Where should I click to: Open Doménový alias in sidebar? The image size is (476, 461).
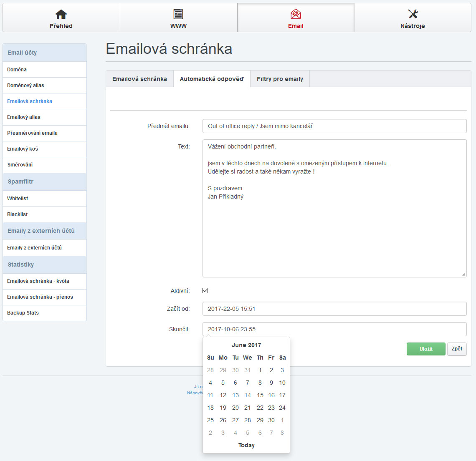pyautogui.click(x=26, y=86)
